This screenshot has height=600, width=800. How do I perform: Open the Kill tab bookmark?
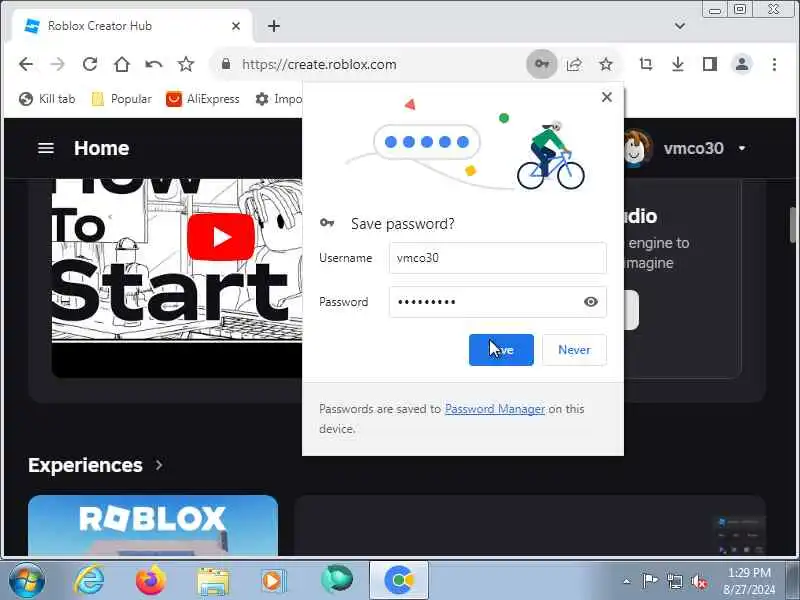[47, 98]
